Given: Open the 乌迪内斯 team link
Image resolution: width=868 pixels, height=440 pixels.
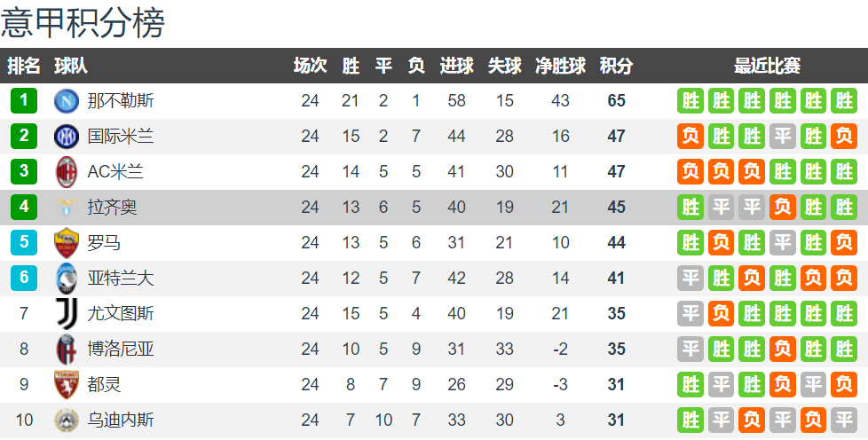Looking at the screenshot, I should point(121,420).
